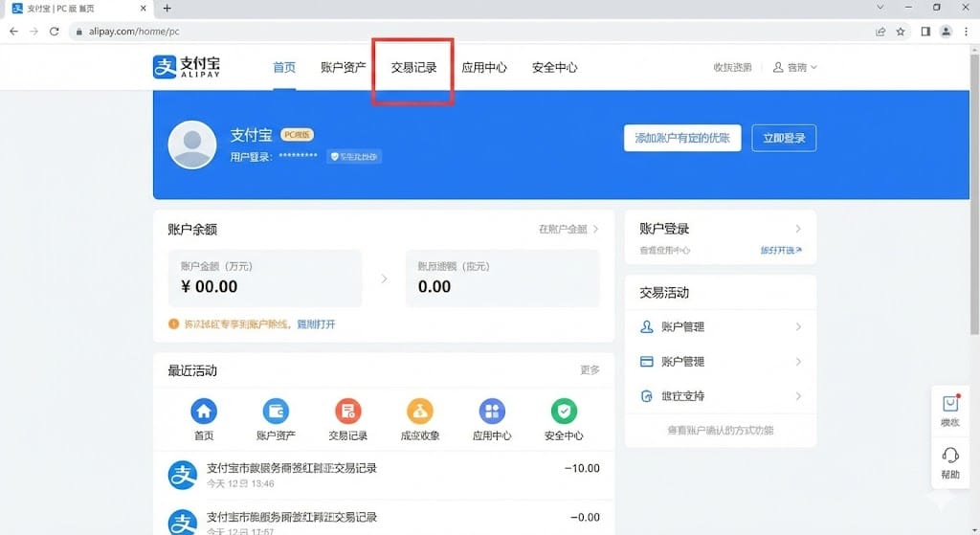Click the 账户余额 section title

click(192, 230)
